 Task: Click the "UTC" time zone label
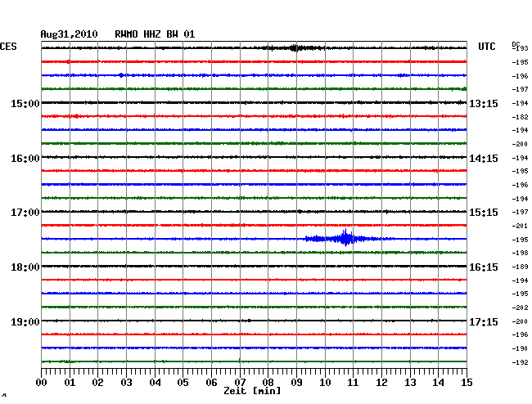(487, 47)
